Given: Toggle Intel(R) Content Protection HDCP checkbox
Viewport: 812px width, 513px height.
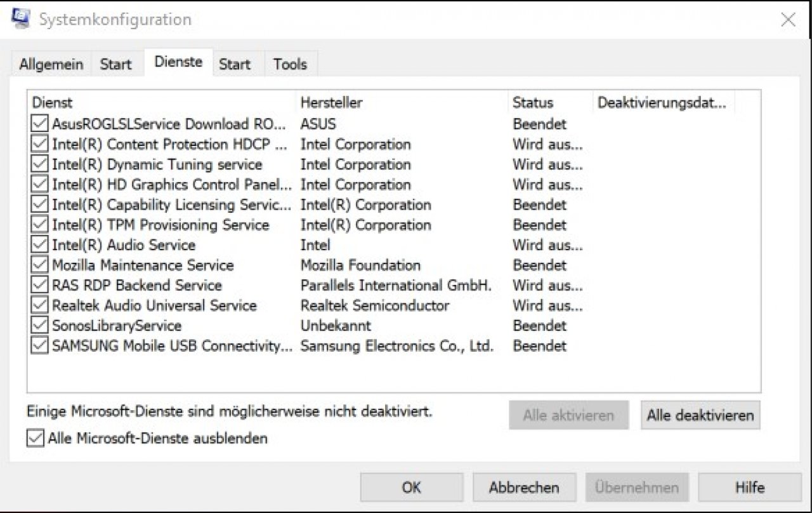Looking at the screenshot, I should click(39, 144).
